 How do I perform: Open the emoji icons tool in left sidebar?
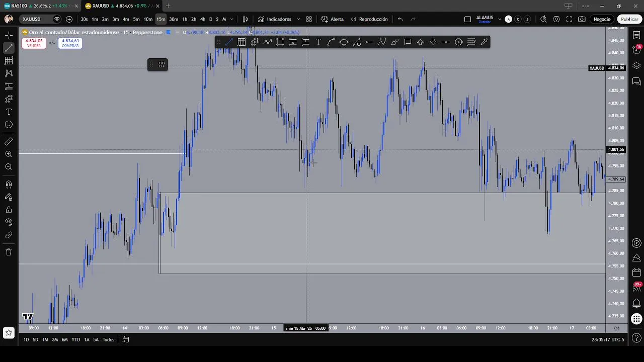[9, 125]
